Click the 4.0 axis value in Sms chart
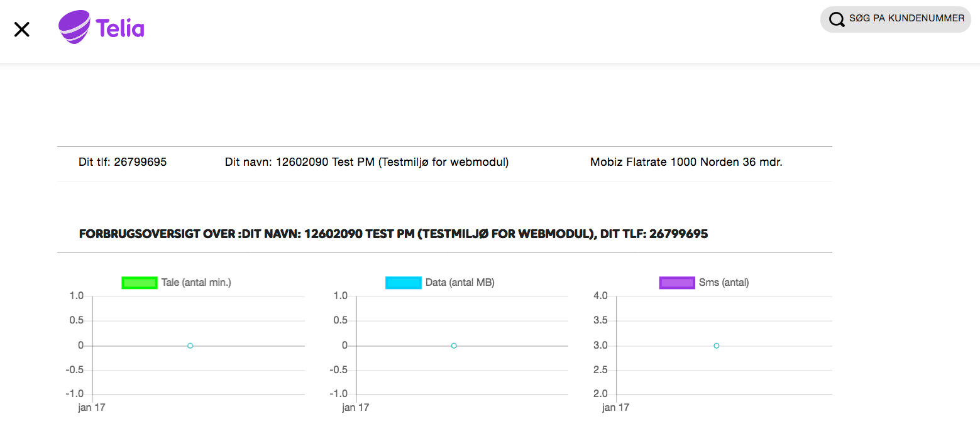 point(600,296)
